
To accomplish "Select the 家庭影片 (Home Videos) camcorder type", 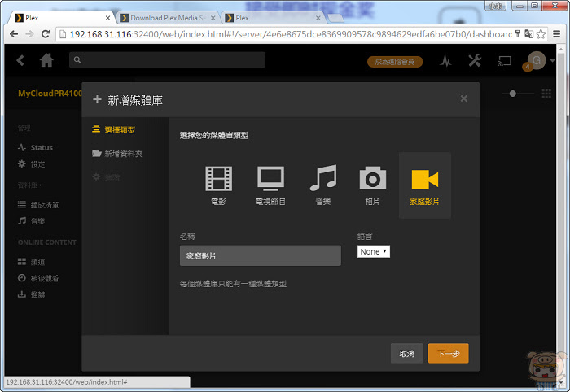I will tap(424, 185).
